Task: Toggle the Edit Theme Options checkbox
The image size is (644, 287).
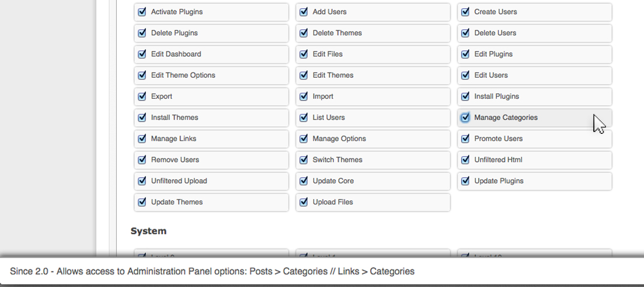Action: click(x=142, y=75)
